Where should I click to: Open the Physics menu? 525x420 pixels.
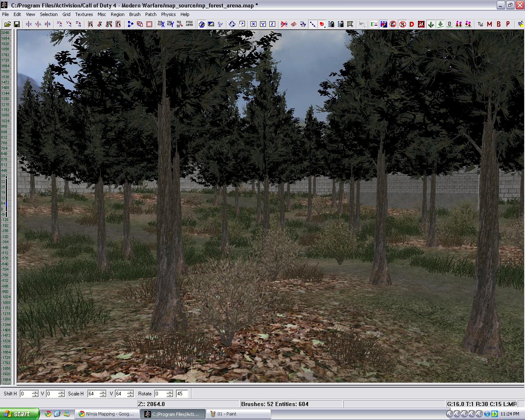tap(168, 14)
